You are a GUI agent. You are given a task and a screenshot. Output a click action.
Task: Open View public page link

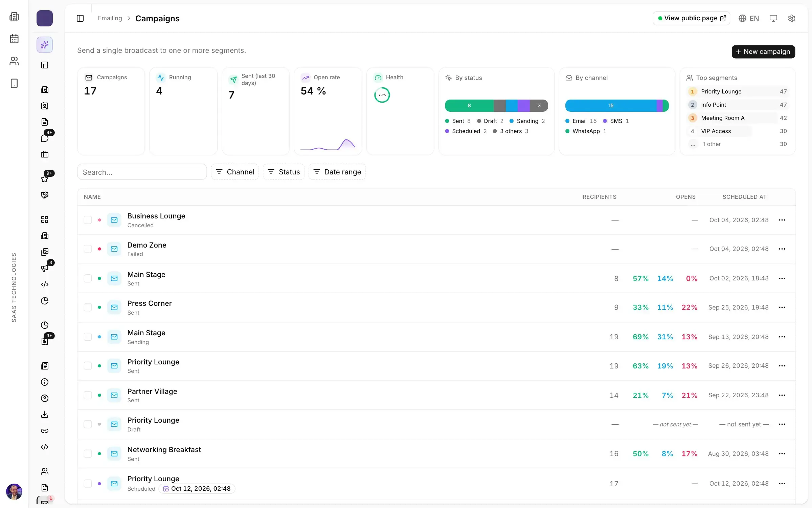pos(691,18)
